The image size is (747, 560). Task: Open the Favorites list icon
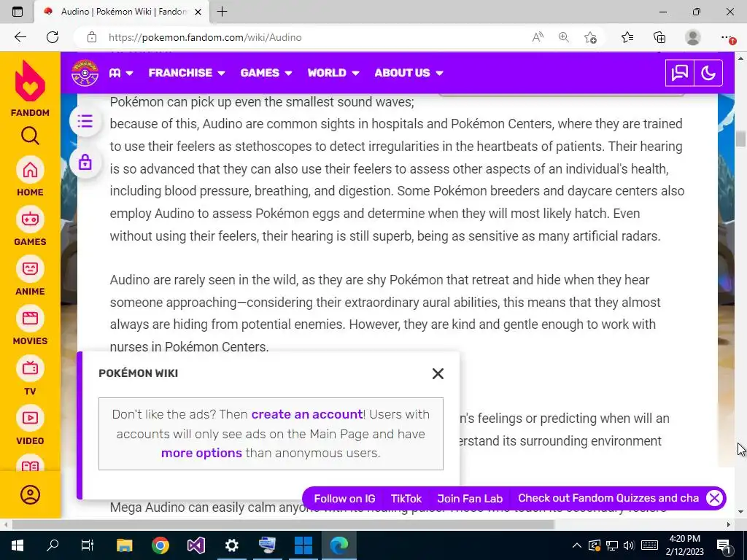click(x=627, y=37)
